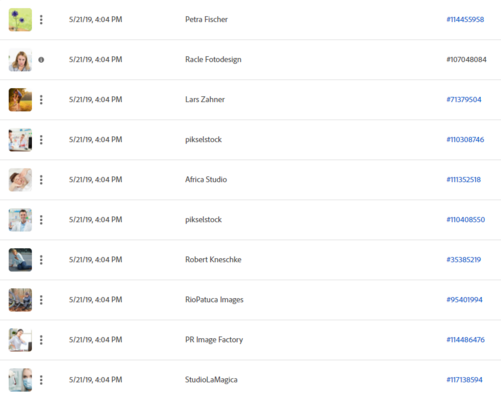Open asset link #71379504
The width and height of the screenshot is (501, 398).
[464, 99]
